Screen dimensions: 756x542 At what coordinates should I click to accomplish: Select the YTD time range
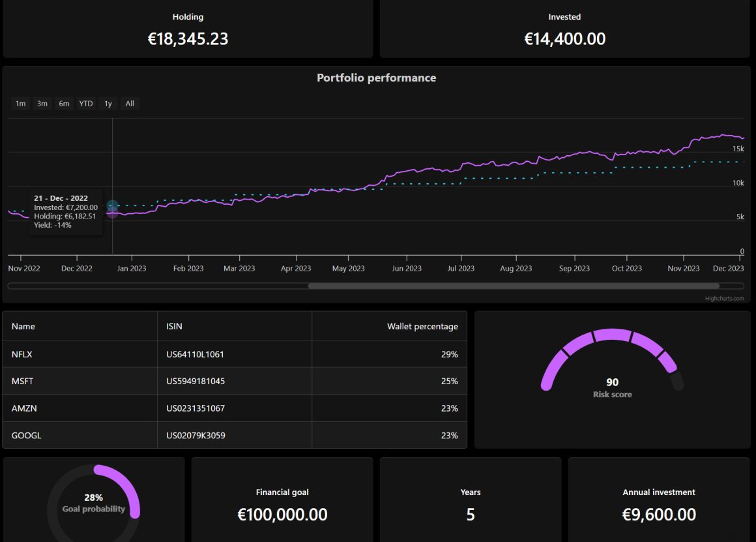pos(85,103)
